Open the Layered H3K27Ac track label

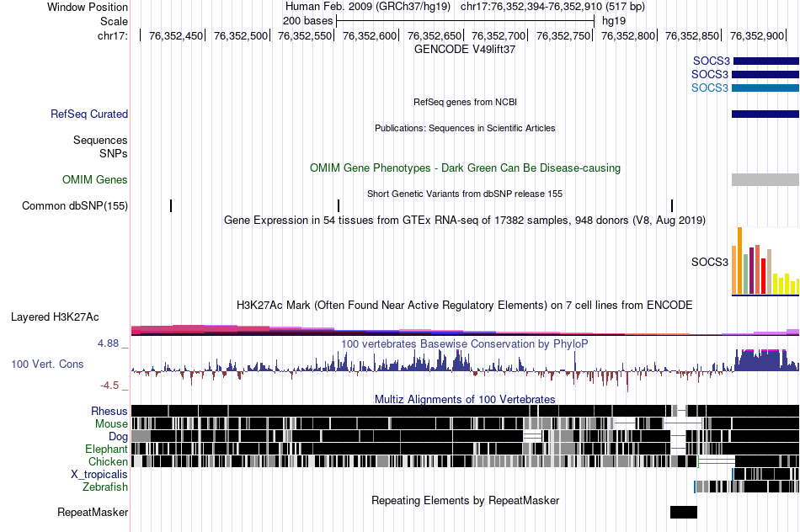tap(55, 317)
